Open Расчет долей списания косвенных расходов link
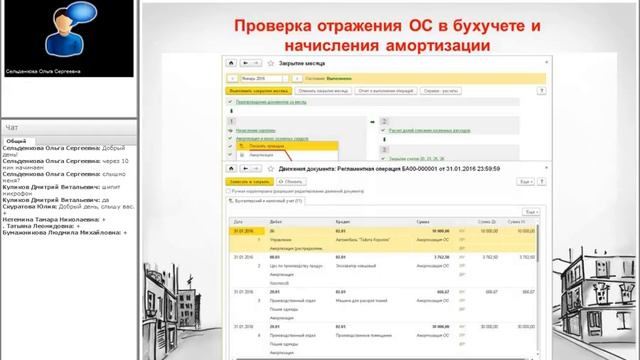The height and width of the screenshot is (360, 640). [x=429, y=131]
